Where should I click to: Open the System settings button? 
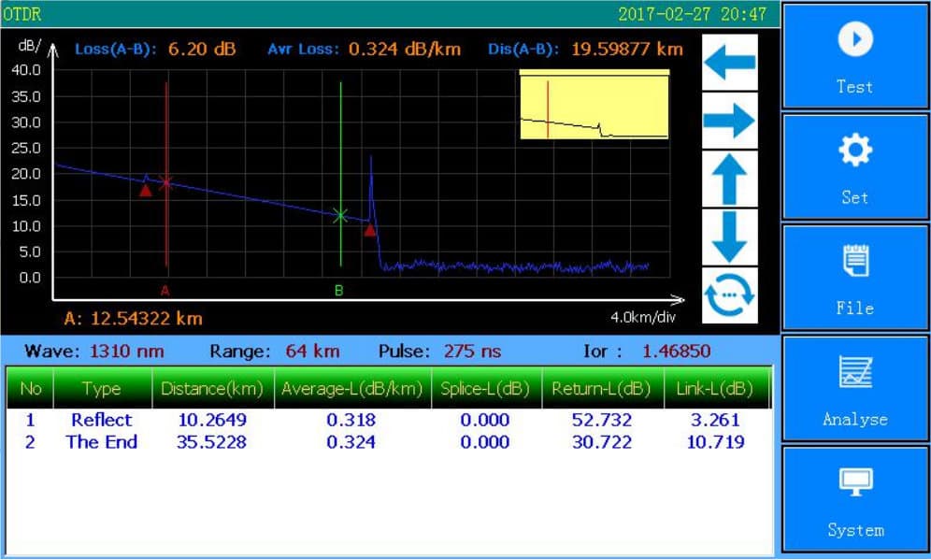tap(855, 499)
